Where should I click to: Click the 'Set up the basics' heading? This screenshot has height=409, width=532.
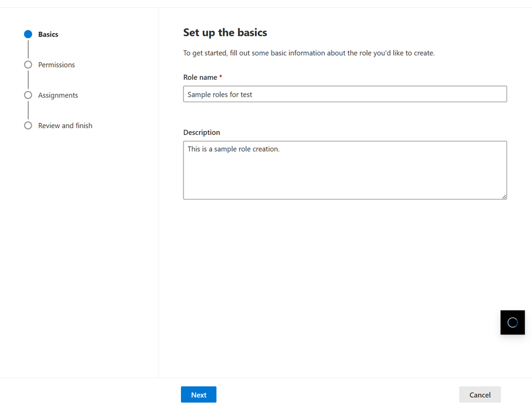tap(225, 32)
